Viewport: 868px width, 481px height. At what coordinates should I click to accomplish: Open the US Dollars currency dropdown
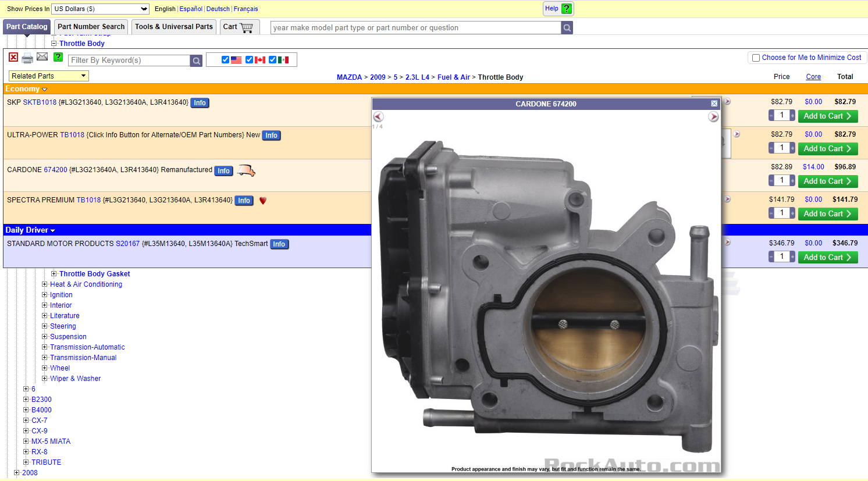point(101,9)
